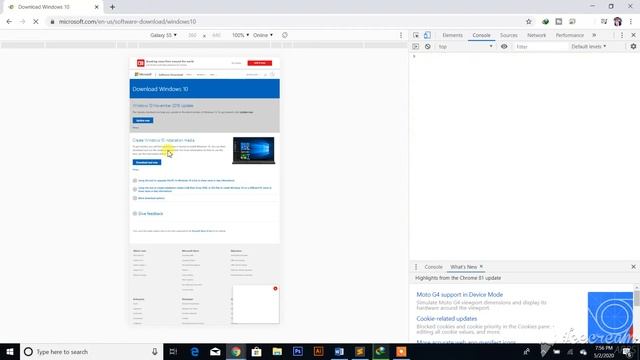Toggle the device toolbar icon in DevTools
The height and width of the screenshot is (360, 640).
(427, 35)
